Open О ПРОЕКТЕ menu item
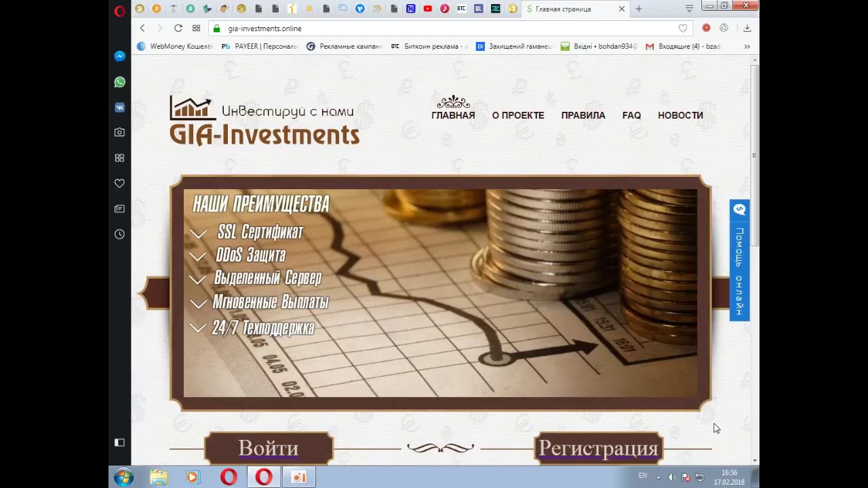 [x=518, y=115]
